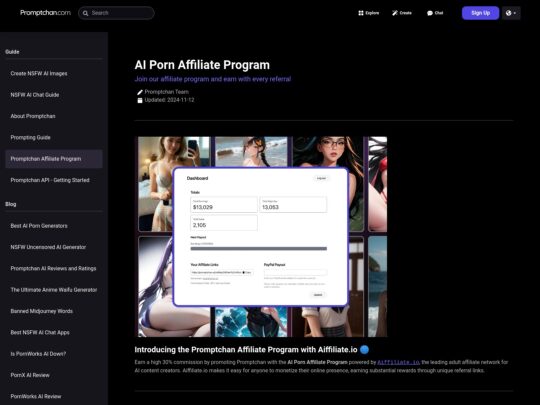
Task: Click the 'Blog' sidebar section header
Action: pos(11,204)
